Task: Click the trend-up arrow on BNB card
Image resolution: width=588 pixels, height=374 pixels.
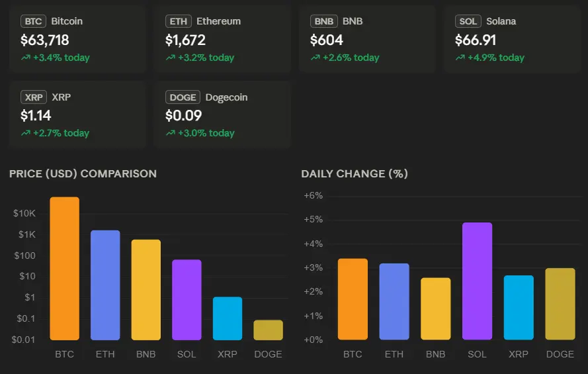Action: tap(315, 58)
